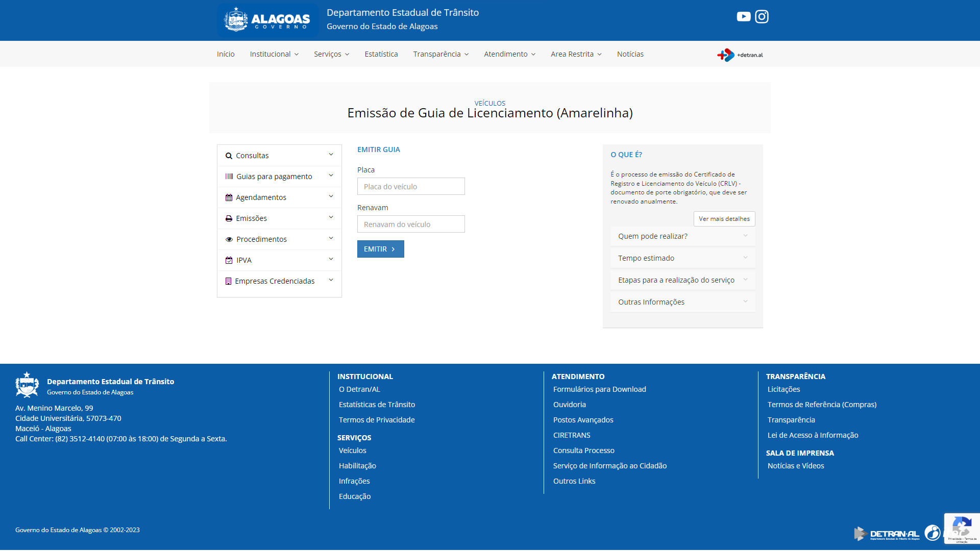This screenshot has width=980, height=551.
Task: Open the Instagram profile icon
Action: tap(762, 16)
